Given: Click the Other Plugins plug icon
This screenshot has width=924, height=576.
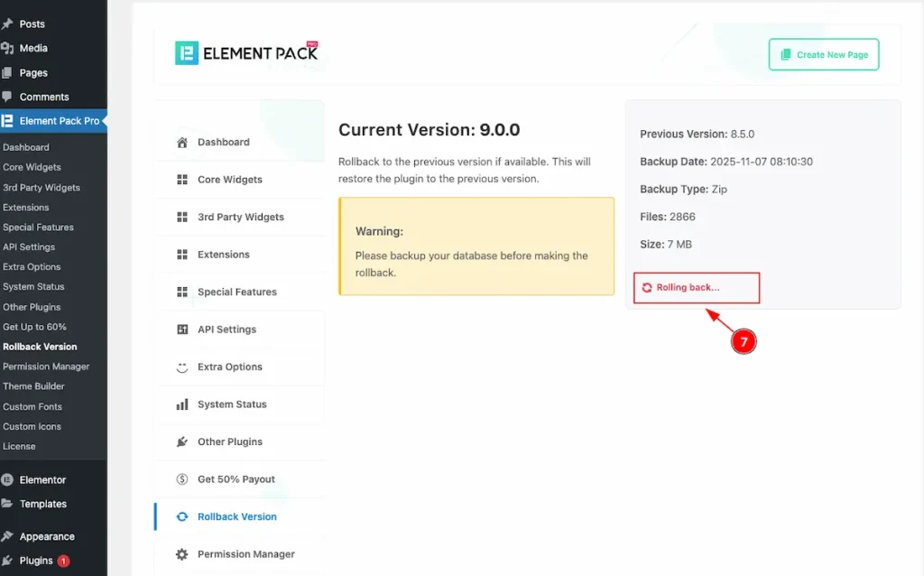Looking at the screenshot, I should (182, 442).
